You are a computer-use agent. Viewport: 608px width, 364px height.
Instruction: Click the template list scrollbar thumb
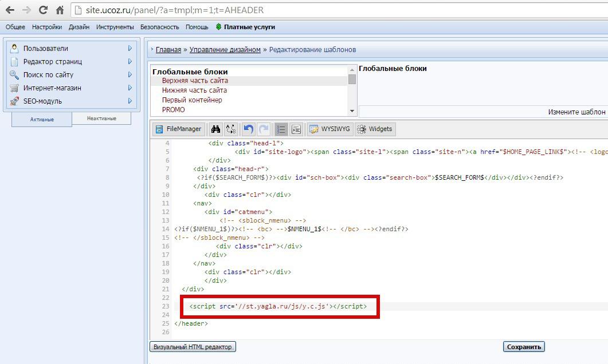click(x=352, y=79)
